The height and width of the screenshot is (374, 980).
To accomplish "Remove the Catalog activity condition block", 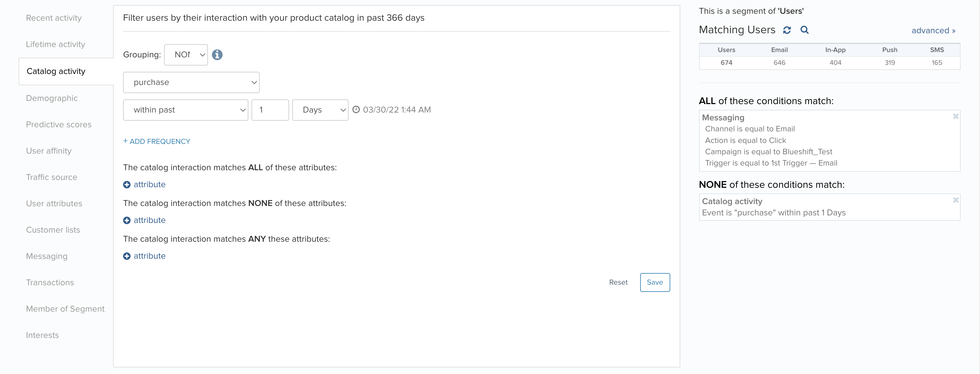I will pos(955,200).
